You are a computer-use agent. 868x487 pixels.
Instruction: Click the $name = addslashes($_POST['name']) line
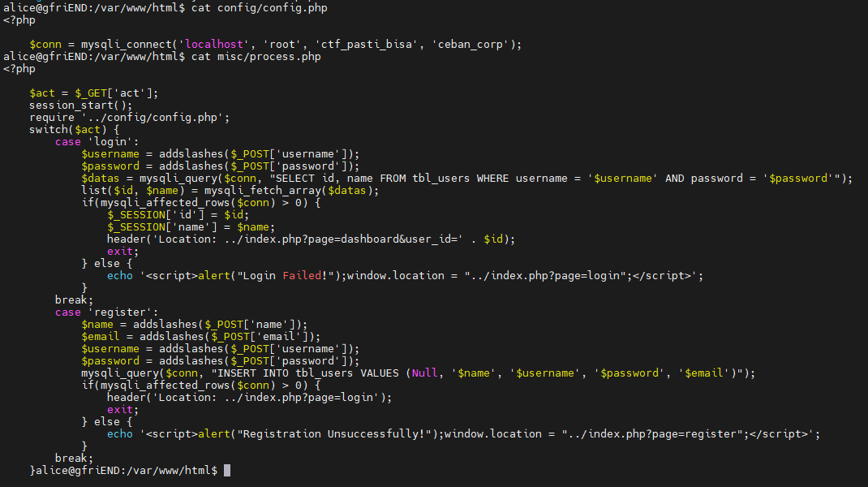pos(195,325)
